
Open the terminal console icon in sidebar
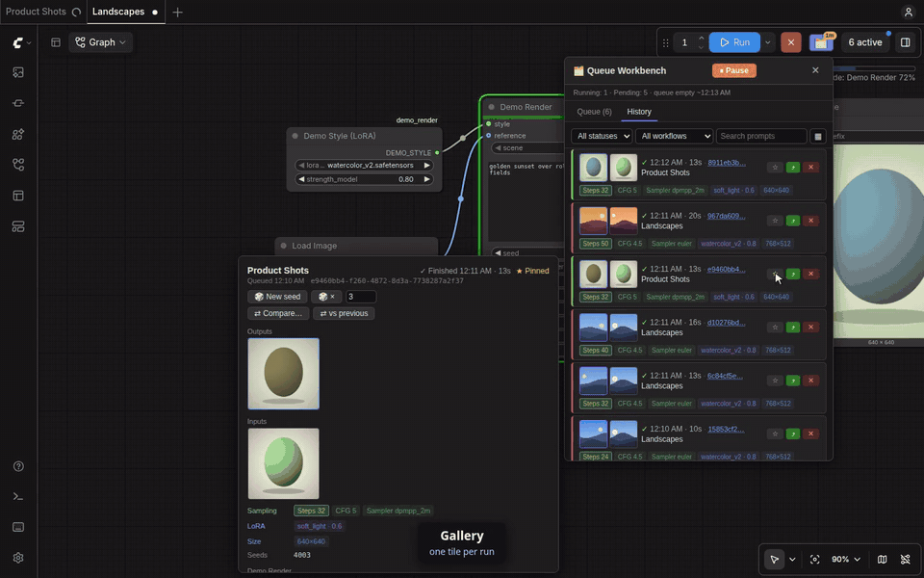(18, 497)
